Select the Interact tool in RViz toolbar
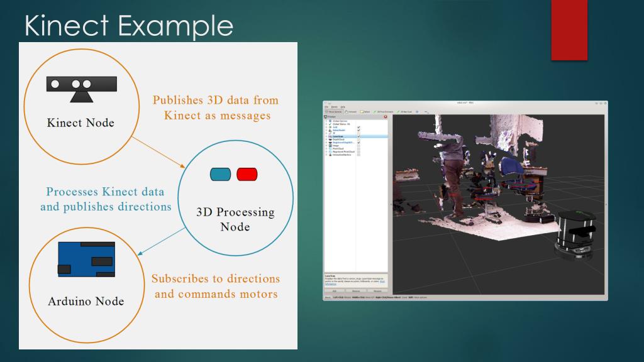 point(351,112)
